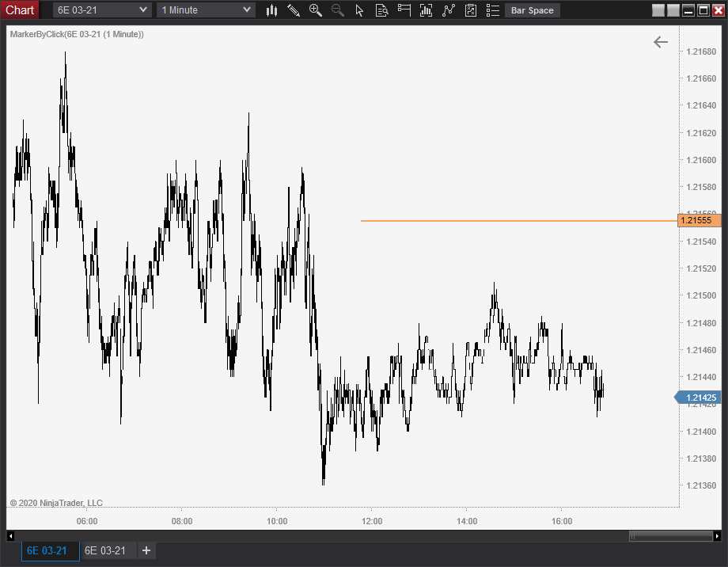
Task: Open the indicators icon
Action: coord(448,10)
